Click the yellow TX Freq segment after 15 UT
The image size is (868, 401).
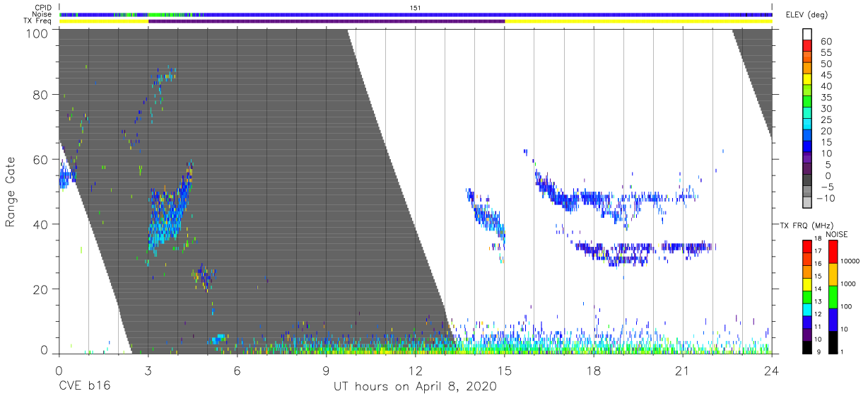[x=638, y=21]
